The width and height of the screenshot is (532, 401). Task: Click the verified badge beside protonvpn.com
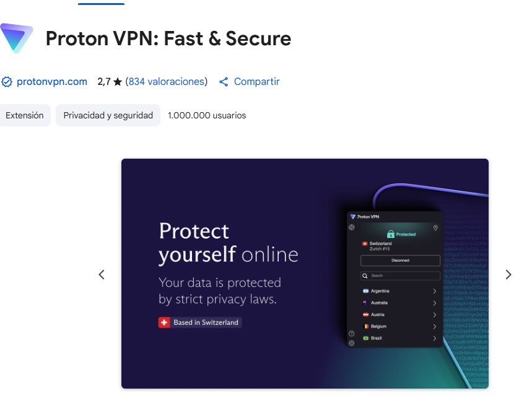pyautogui.click(x=7, y=82)
